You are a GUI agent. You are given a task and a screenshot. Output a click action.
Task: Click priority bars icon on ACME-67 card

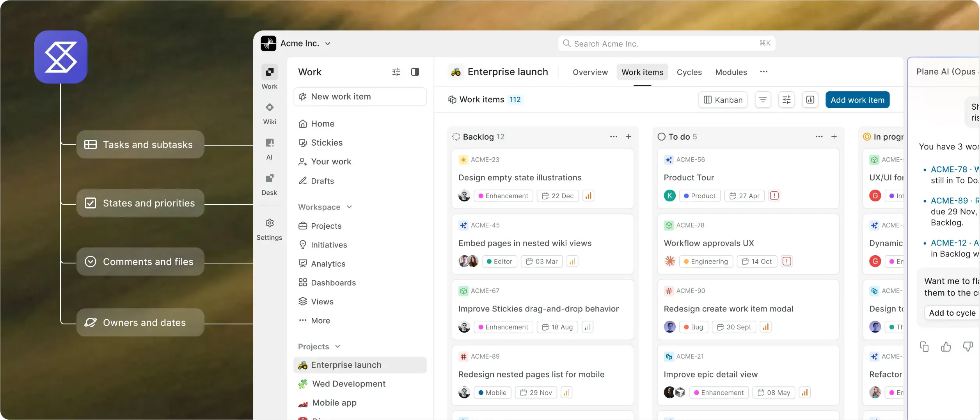[588, 327]
